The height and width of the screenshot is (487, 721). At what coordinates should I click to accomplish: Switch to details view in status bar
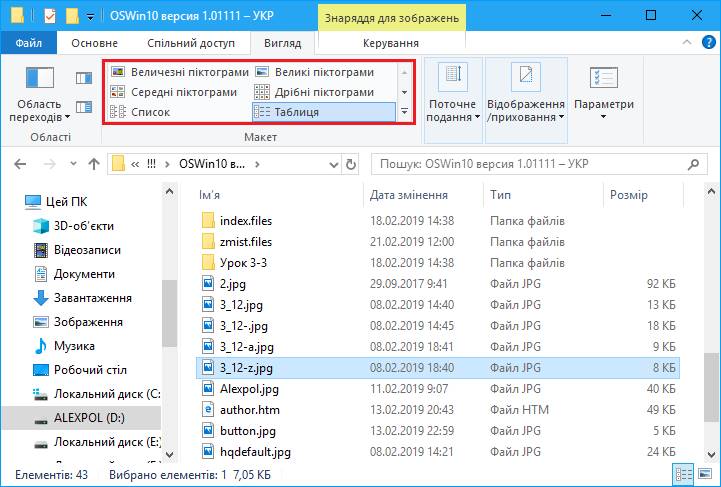(684, 474)
